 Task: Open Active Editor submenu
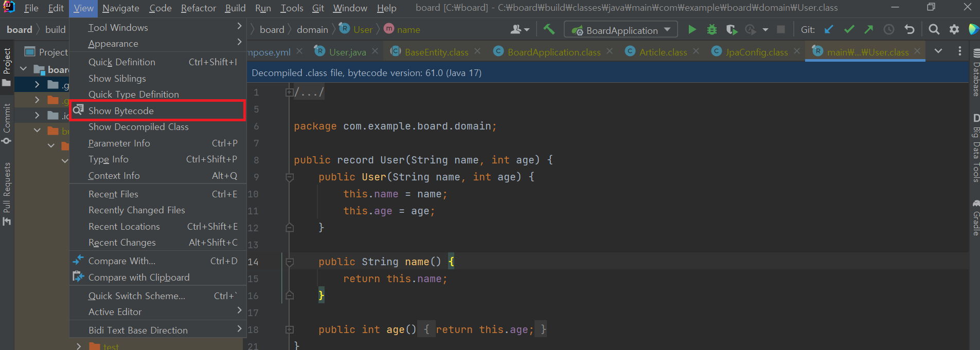click(157, 312)
